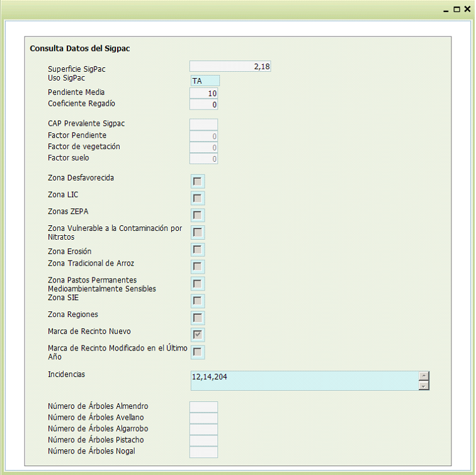This screenshot has width=476, height=475.
Task: Tick Zona Pastos Permanentes Medioambientalmente Sensibles checkbox
Action: coord(198,284)
